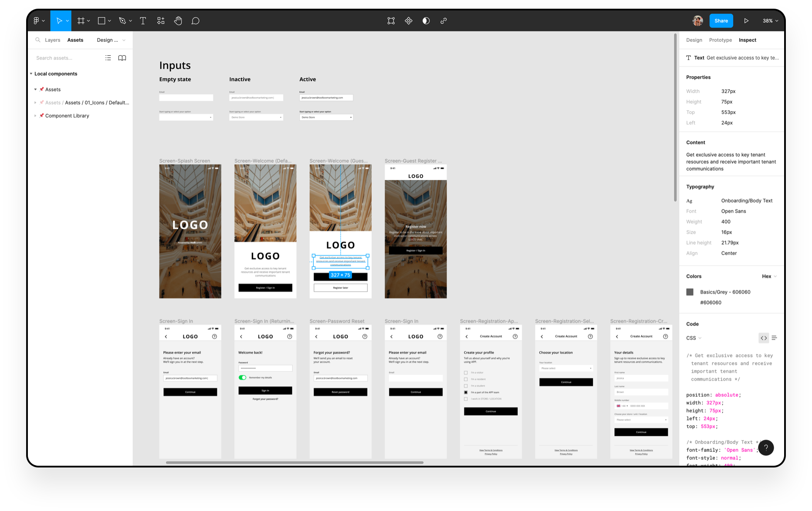The image size is (812, 511).
Task: Open Move tool options dropdown arrow
Action: coord(67,21)
